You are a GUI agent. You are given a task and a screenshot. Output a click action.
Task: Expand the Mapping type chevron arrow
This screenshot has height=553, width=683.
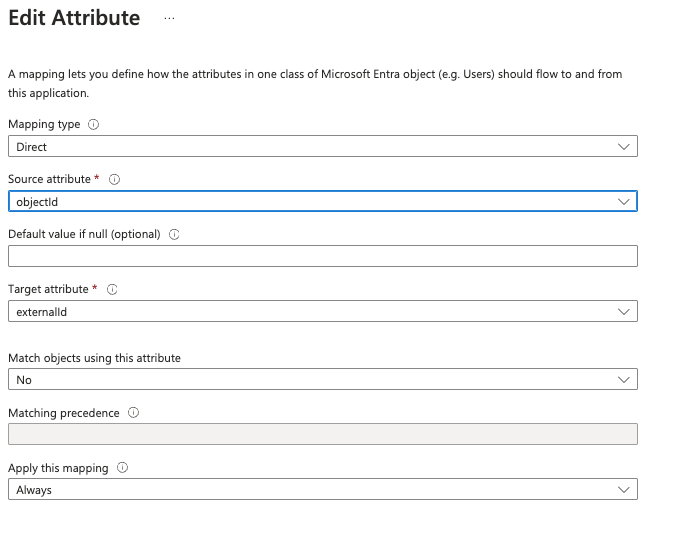(624, 147)
